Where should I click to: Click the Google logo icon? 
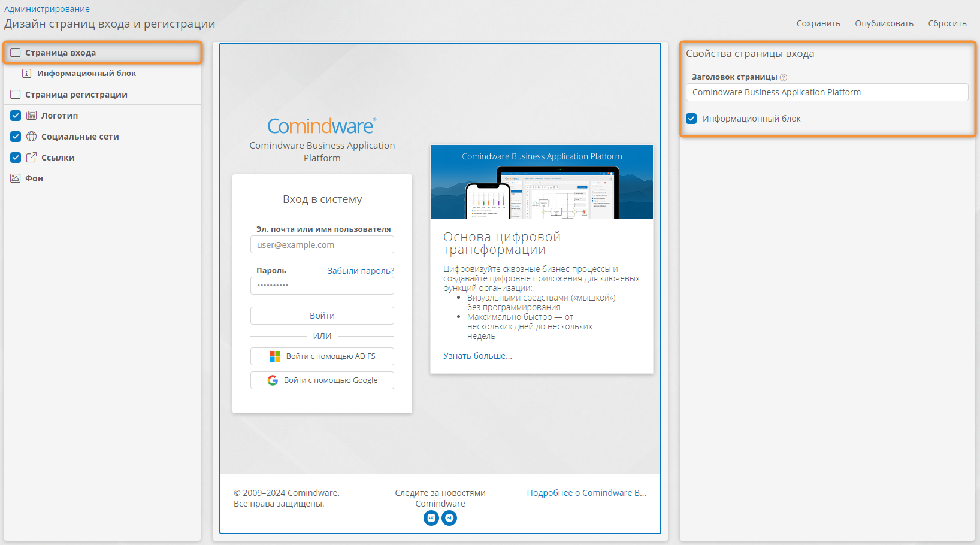273,380
